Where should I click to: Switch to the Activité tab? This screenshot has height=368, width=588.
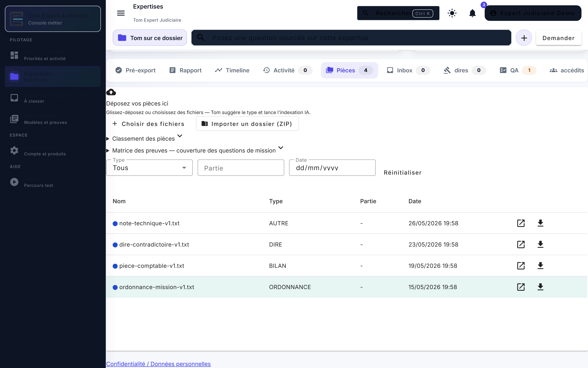point(288,70)
